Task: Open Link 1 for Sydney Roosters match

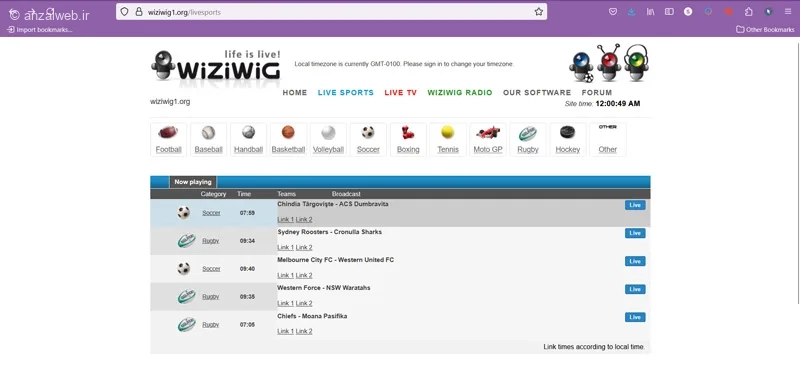Action: (x=285, y=247)
